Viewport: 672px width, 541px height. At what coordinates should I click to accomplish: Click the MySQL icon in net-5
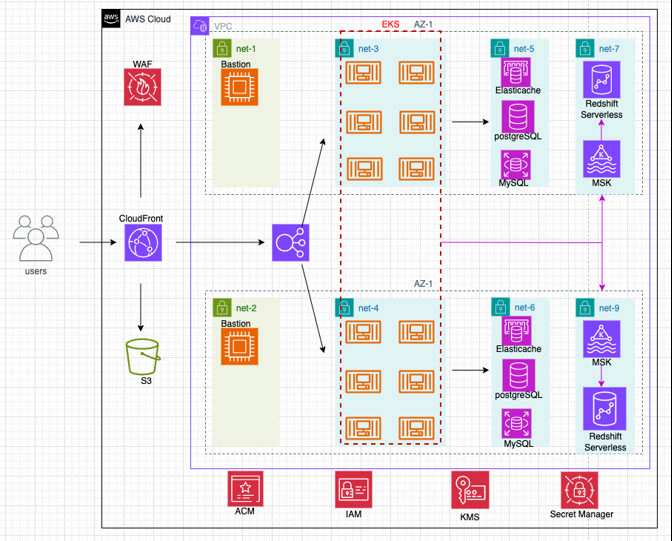(516, 165)
